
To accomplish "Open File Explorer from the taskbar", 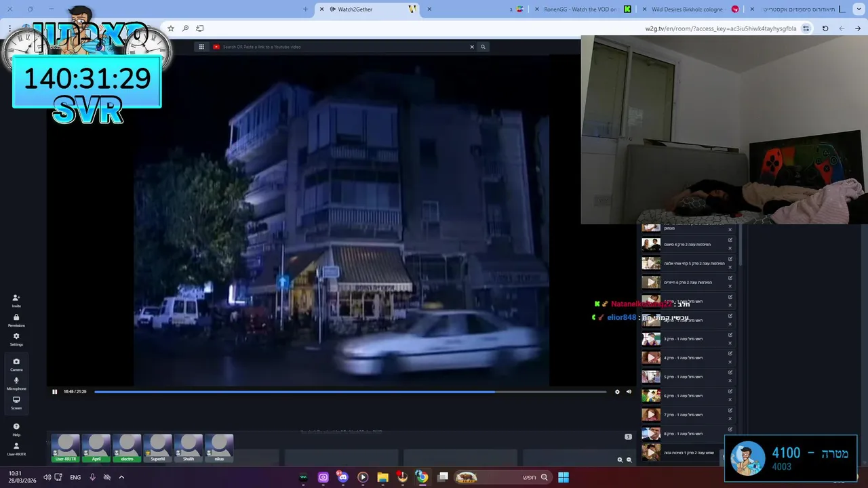I will point(382,477).
